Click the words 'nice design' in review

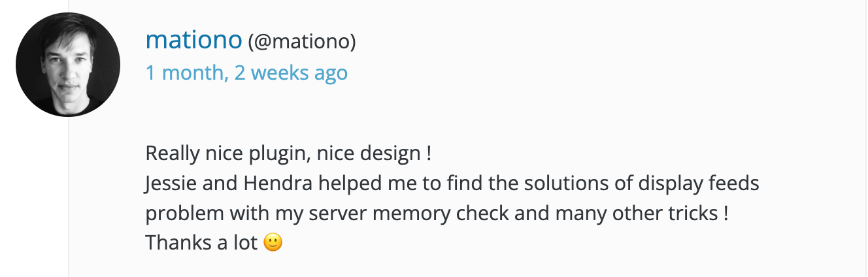pyautogui.click(x=368, y=155)
